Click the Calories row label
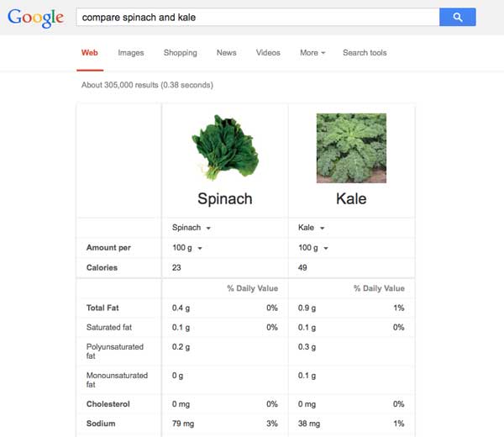 point(102,267)
